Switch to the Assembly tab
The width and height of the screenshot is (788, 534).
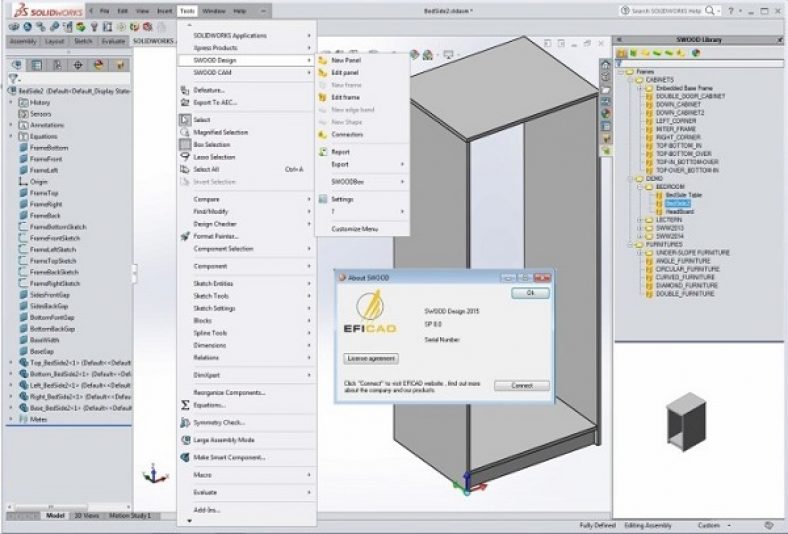click(x=23, y=41)
